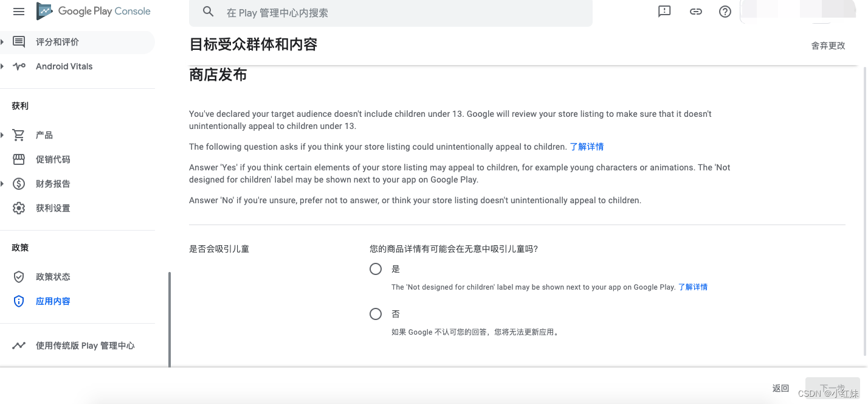The height and width of the screenshot is (404, 868).
Task: Open the help question mark icon
Action: pos(725,11)
